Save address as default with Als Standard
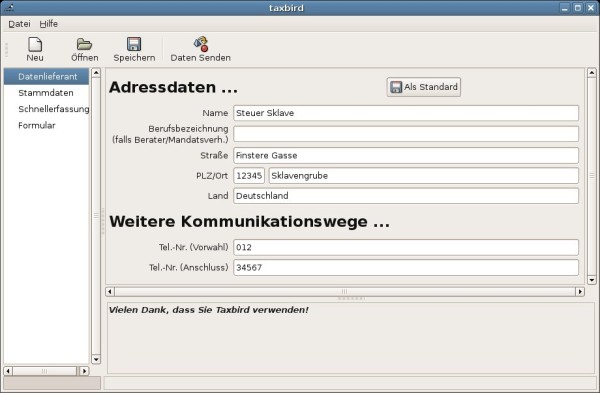 (424, 87)
